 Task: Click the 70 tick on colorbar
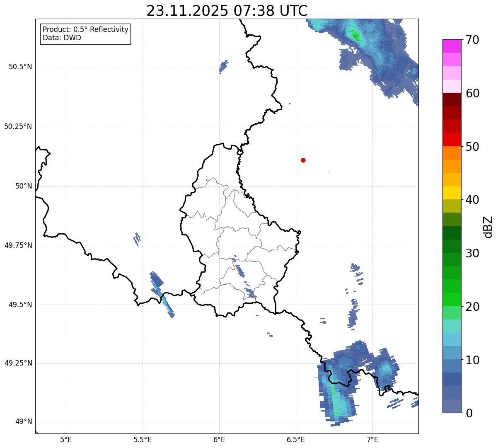(472, 40)
